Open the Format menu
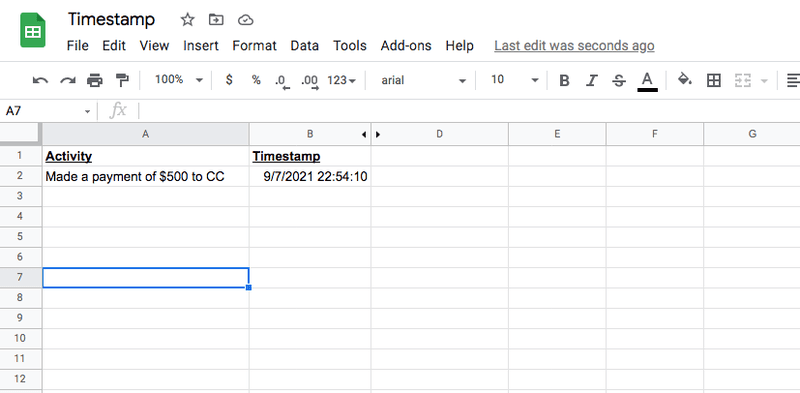This screenshot has height=393, width=800. [255, 46]
